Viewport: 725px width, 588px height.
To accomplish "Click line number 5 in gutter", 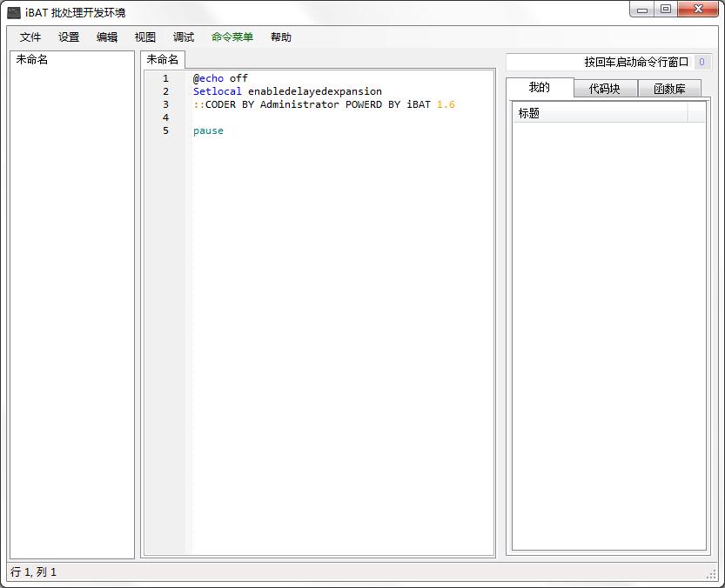I will coord(165,130).
